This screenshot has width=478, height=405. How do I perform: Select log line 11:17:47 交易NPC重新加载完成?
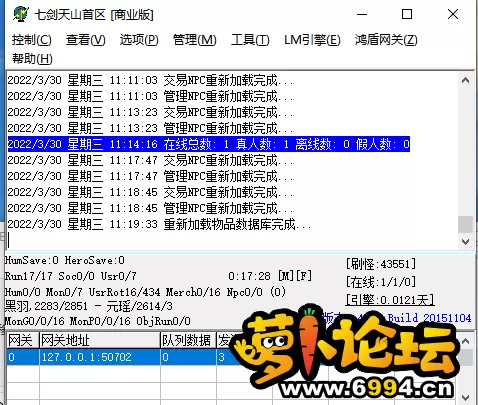coord(150,160)
